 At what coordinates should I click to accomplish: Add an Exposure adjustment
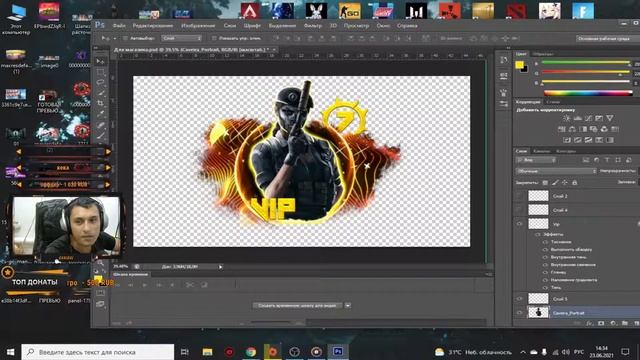pyautogui.click(x=599, y=118)
